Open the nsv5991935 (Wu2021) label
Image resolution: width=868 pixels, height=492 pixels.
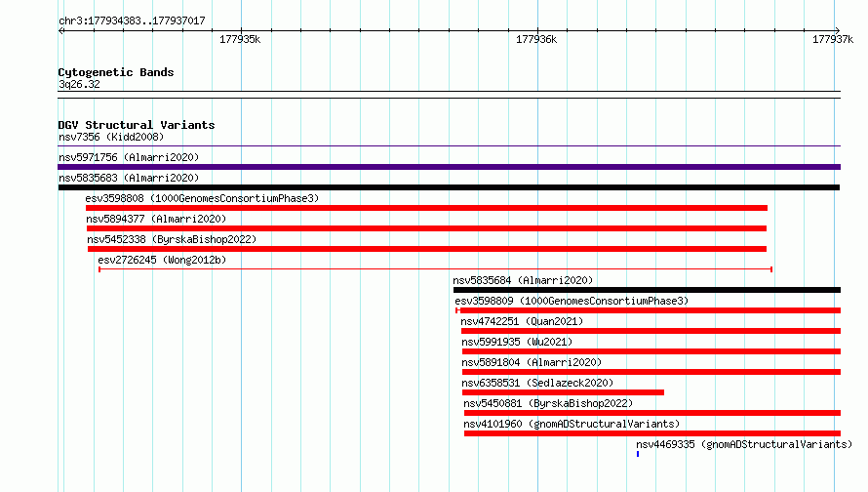point(517,342)
